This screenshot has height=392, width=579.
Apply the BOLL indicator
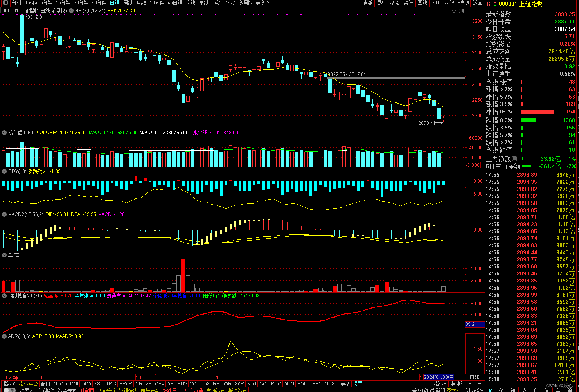pyautogui.click(x=303, y=384)
